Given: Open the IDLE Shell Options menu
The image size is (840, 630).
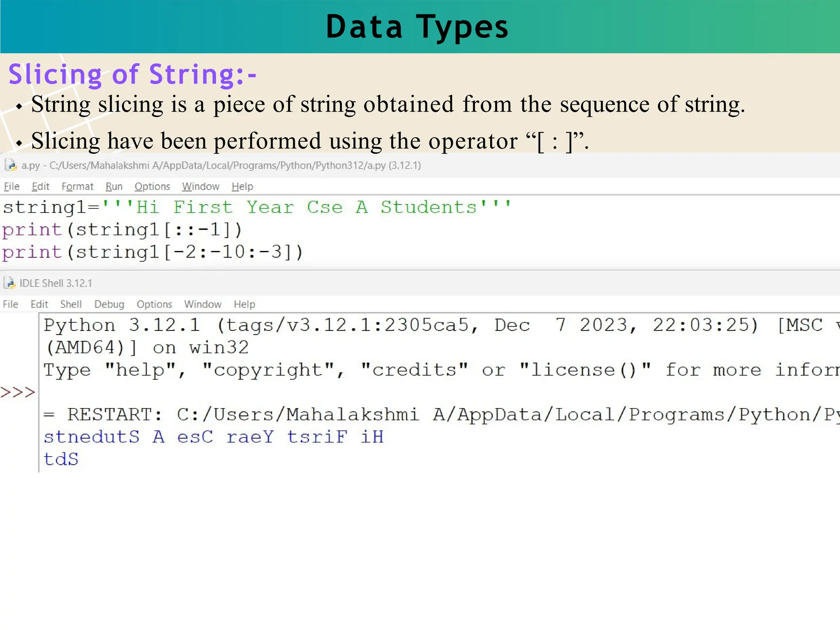Looking at the screenshot, I should pos(154,304).
